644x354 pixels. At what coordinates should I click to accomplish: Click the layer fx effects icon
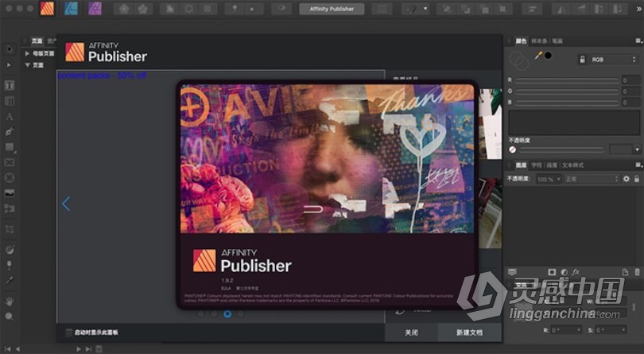tap(576, 272)
